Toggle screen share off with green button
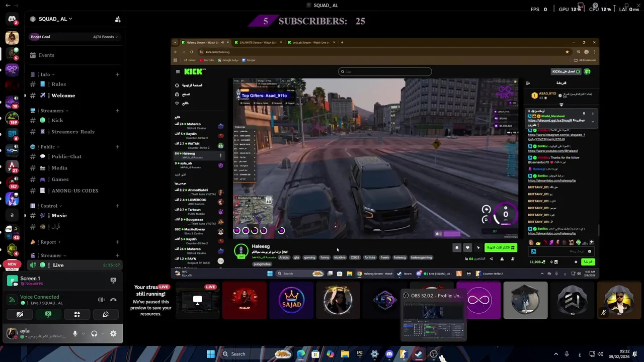The width and height of the screenshot is (644, 362). point(48,314)
